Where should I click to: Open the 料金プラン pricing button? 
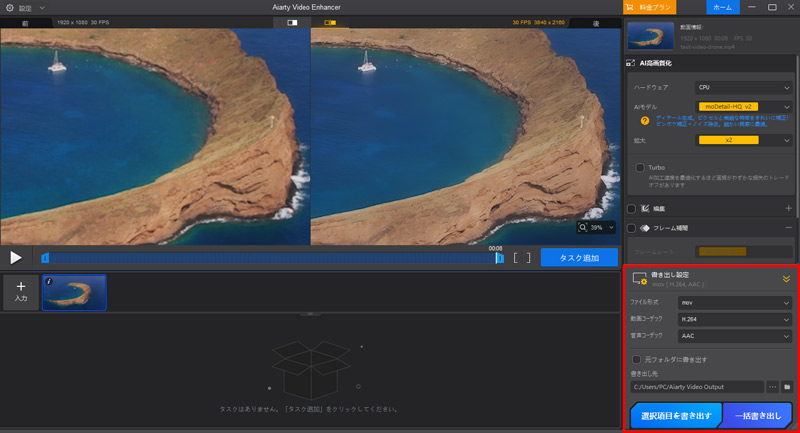650,7
